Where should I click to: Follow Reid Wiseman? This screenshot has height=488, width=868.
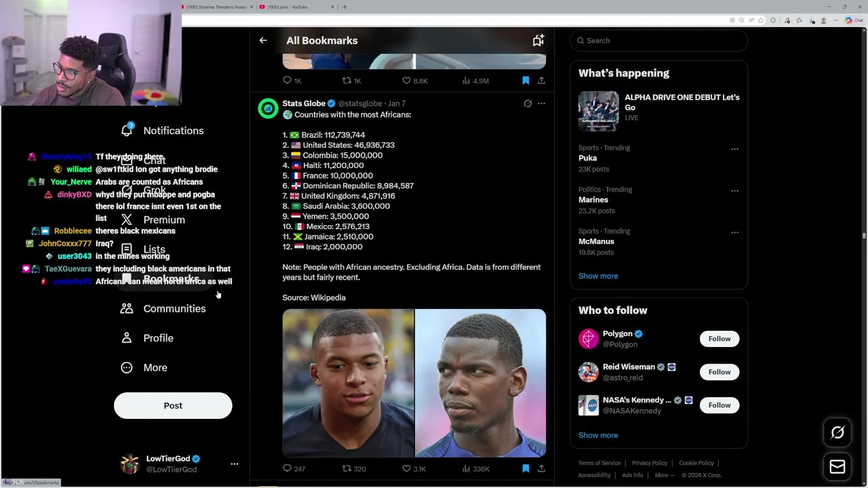[719, 372]
